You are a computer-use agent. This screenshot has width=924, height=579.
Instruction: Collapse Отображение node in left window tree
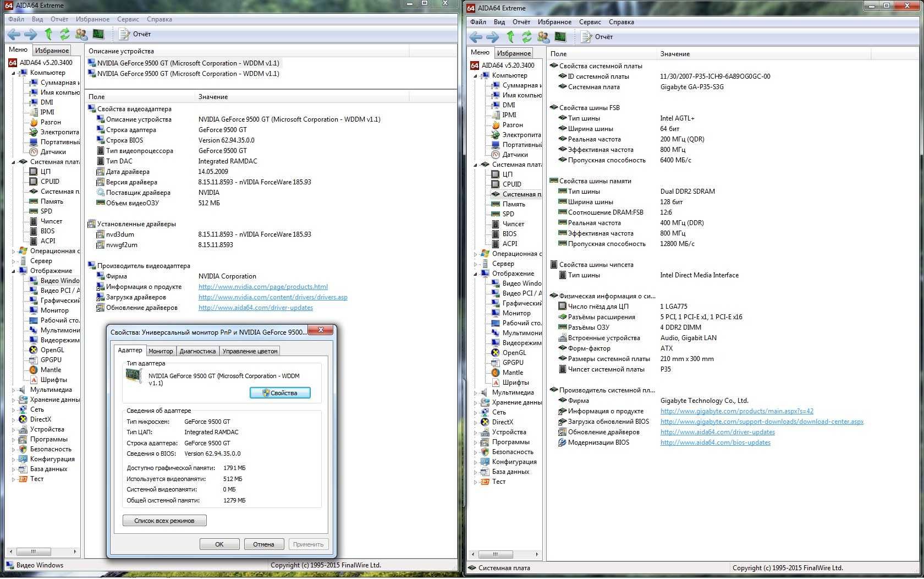tap(14, 271)
